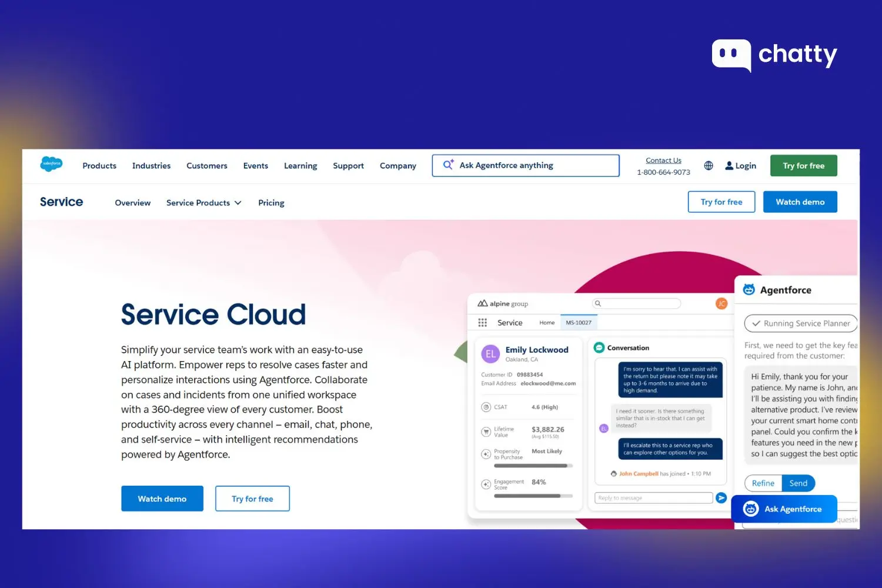
Task: Click the Engagement Score icon
Action: point(486,485)
